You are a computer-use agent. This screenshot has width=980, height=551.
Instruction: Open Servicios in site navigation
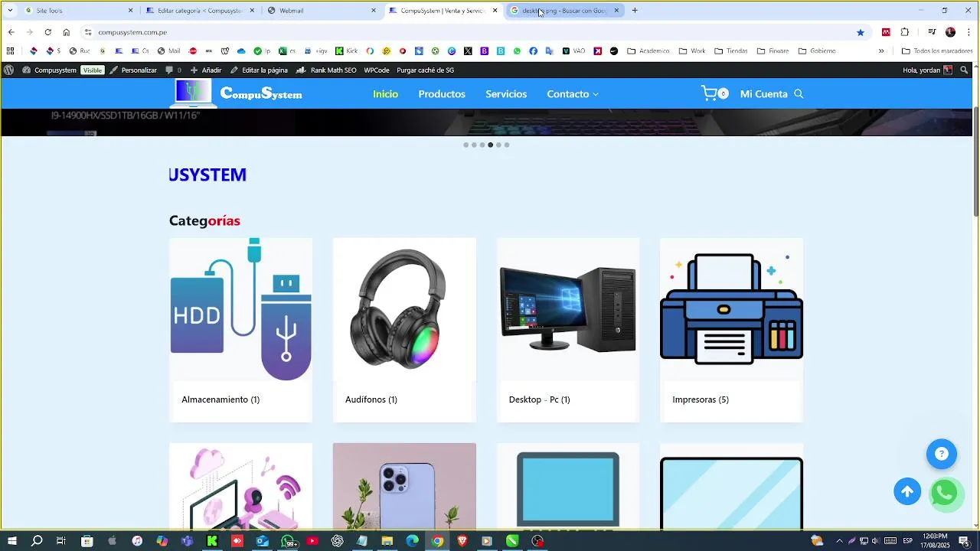(x=506, y=94)
